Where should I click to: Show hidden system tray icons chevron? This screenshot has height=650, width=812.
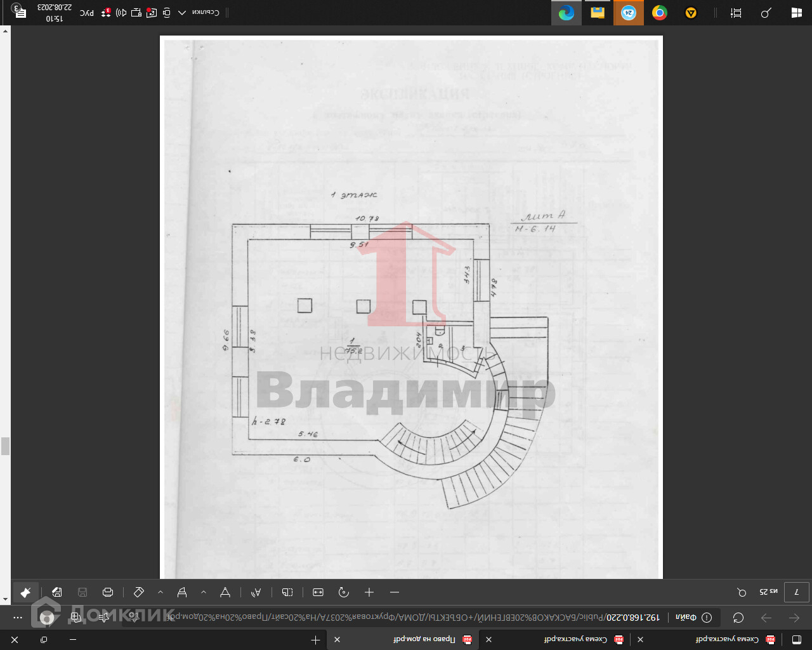182,13
